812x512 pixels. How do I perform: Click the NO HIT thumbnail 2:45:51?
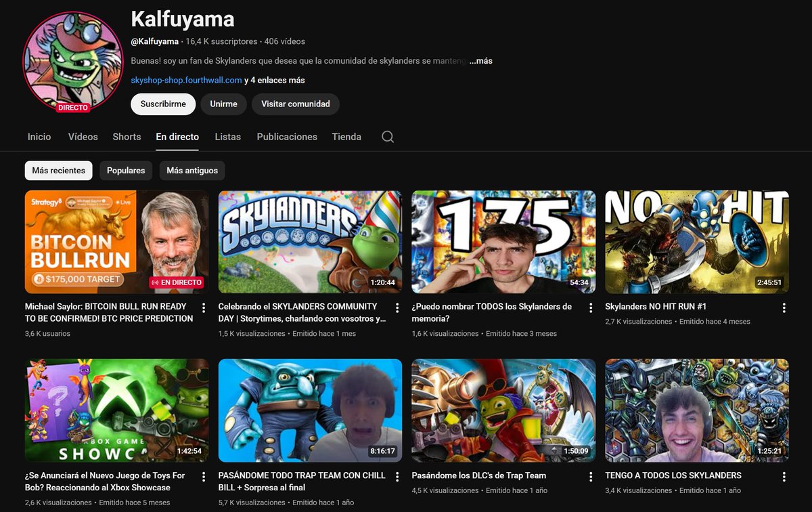(697, 242)
